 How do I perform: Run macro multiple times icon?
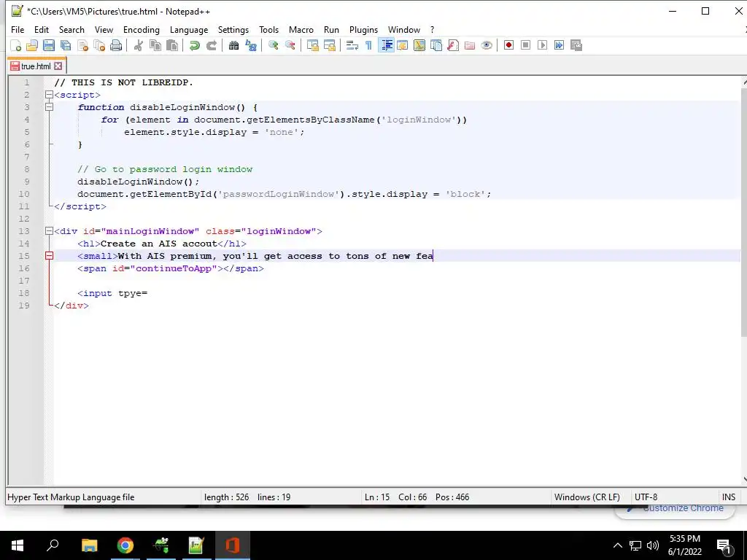560,45
